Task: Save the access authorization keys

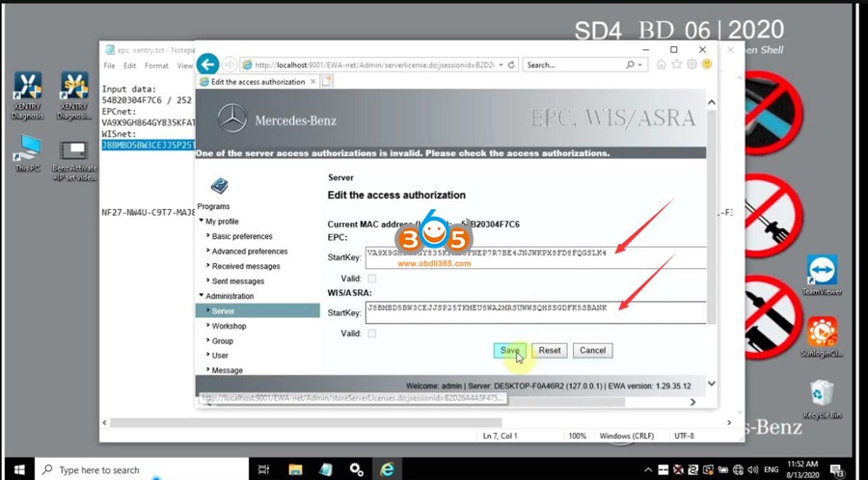Action: coord(509,350)
